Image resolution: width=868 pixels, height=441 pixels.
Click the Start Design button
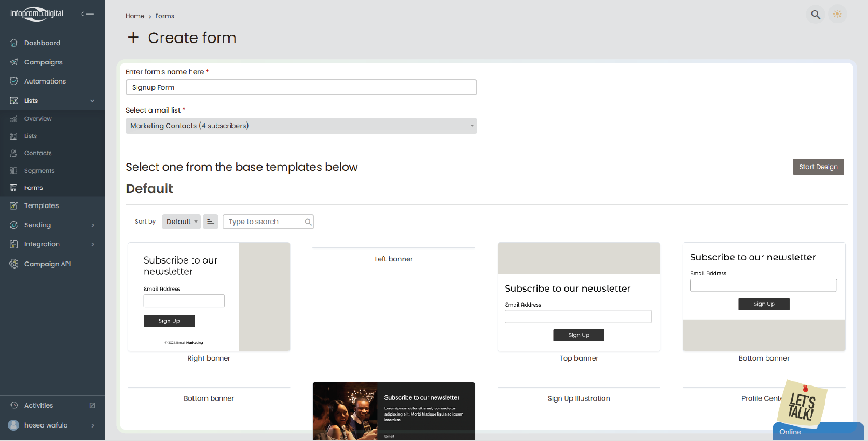tap(818, 167)
